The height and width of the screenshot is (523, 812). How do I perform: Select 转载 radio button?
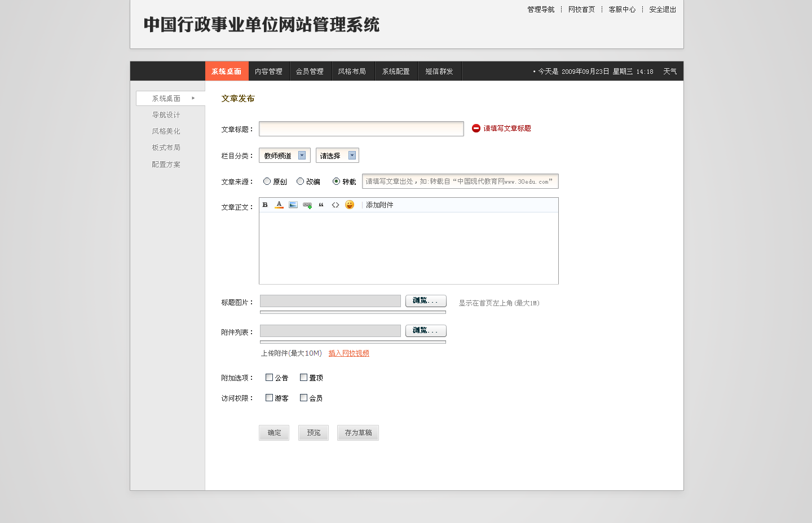pyautogui.click(x=337, y=181)
